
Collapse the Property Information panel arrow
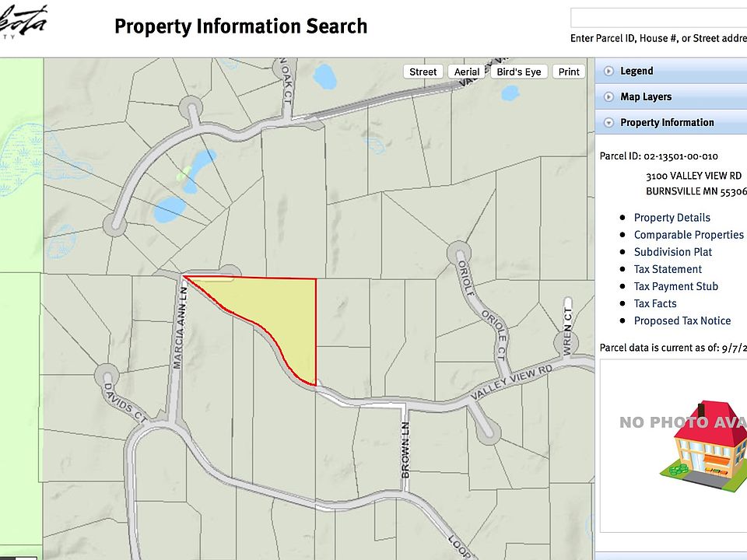tap(608, 123)
